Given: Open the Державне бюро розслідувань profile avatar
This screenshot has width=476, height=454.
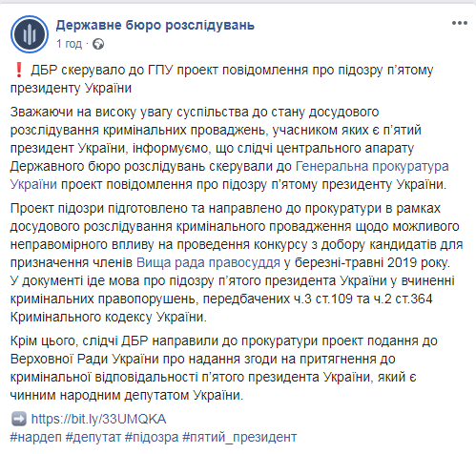Looking at the screenshot, I should [30, 34].
